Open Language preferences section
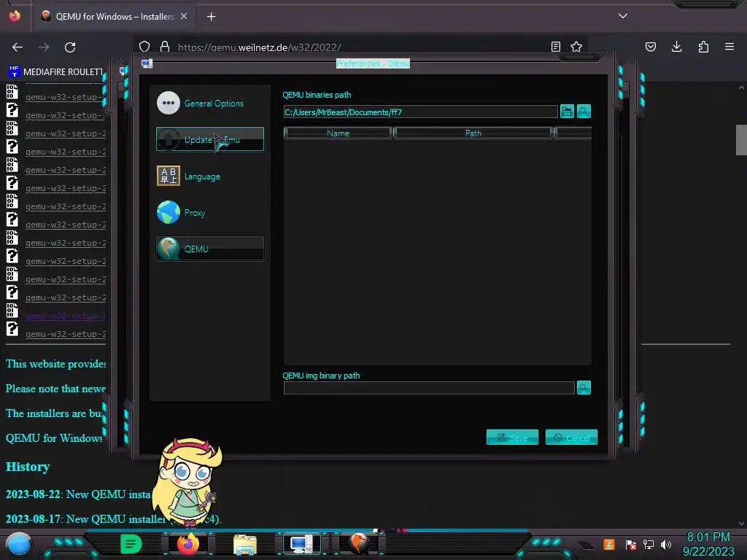 click(209, 176)
